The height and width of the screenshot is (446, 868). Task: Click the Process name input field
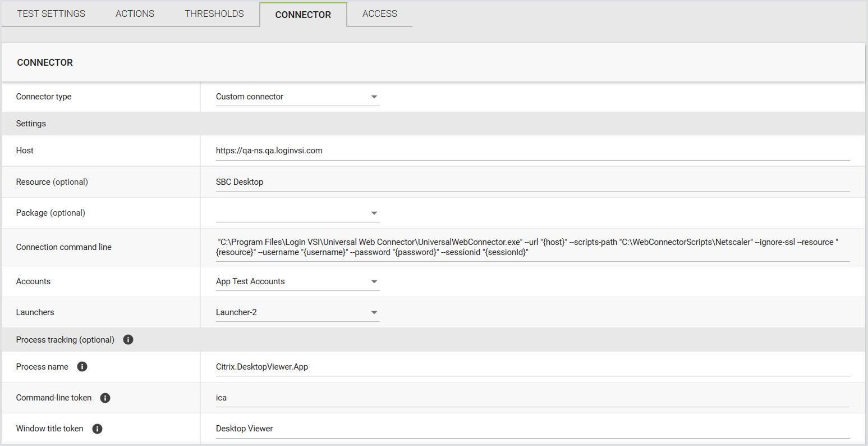tap(532, 367)
